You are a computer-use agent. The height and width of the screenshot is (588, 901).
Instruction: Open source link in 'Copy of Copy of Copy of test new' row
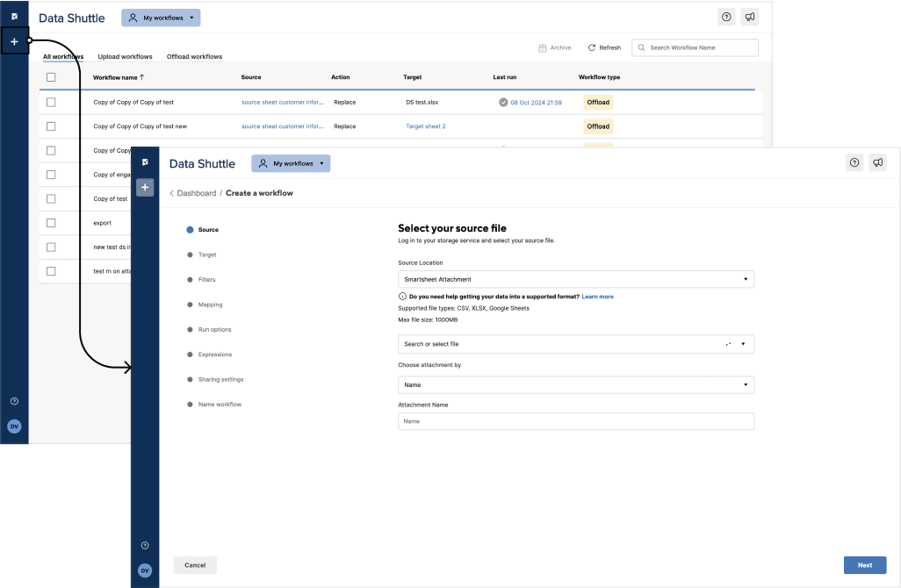[x=282, y=126]
